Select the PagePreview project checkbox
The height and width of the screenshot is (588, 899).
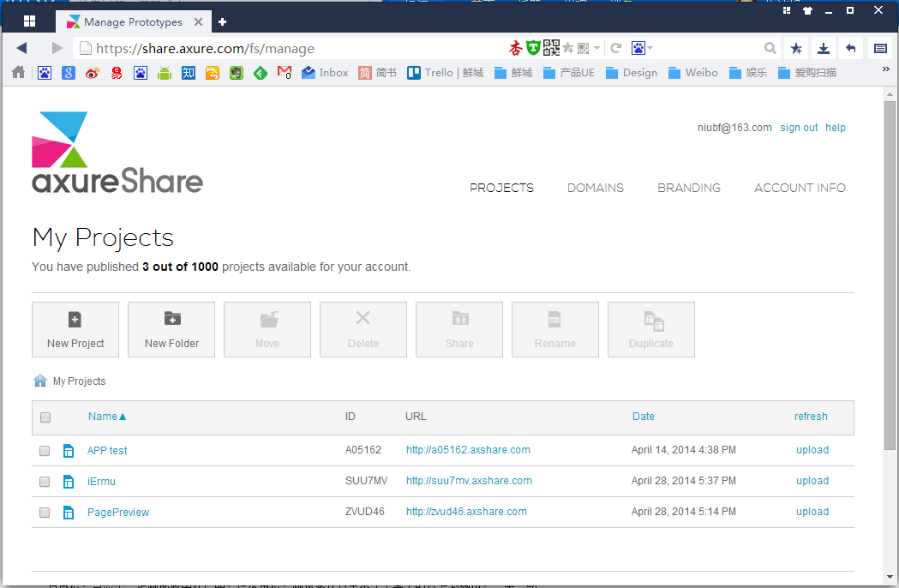coord(45,513)
